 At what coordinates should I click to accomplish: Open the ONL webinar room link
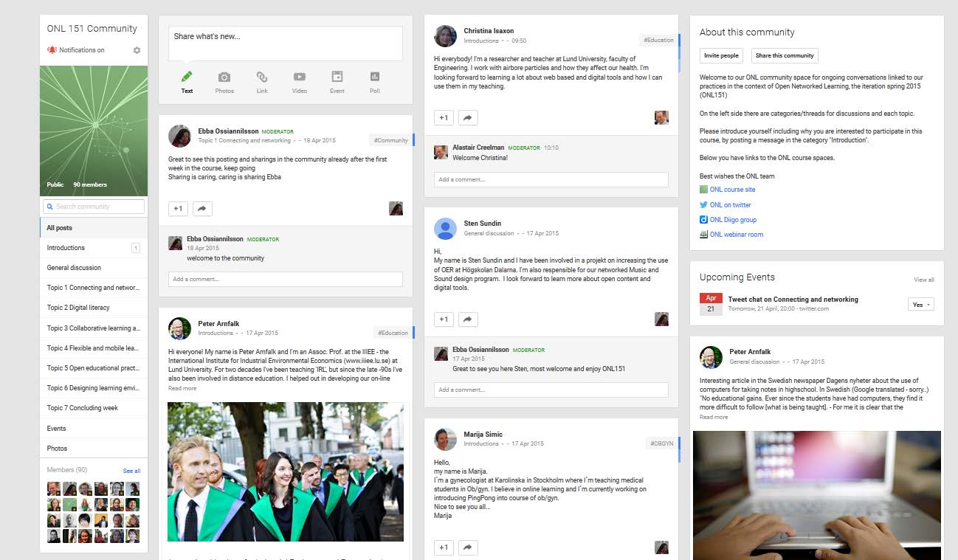pos(737,235)
